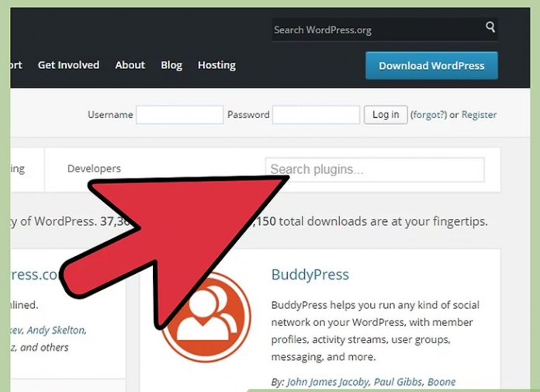Viewport: 540px width, 392px height.
Task: Go to the About page
Action: 130,65
